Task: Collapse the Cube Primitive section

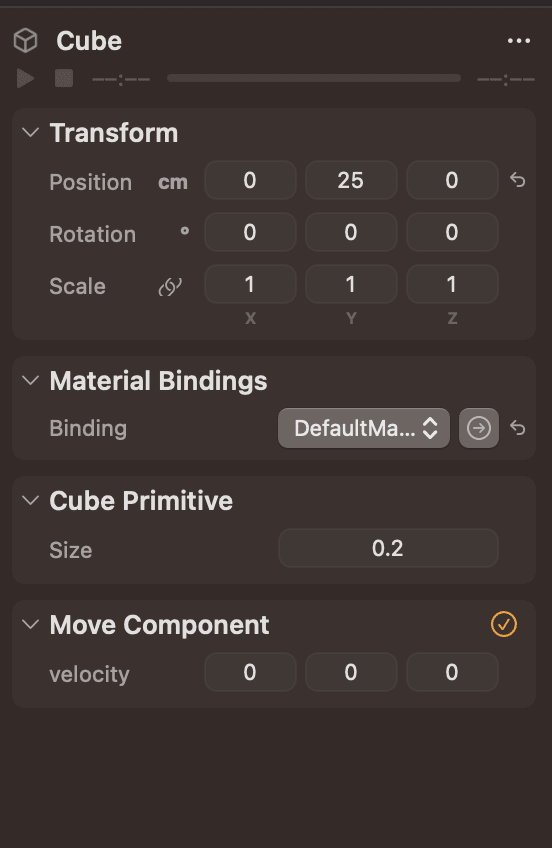Action: pos(31,500)
